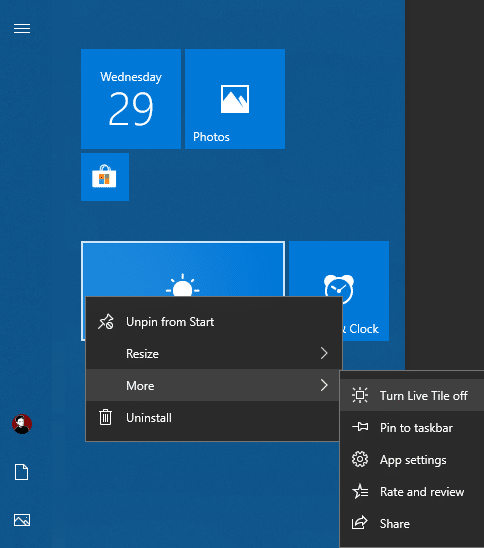Click the gear icon for App settings
The height and width of the screenshot is (548, 484).
360,459
